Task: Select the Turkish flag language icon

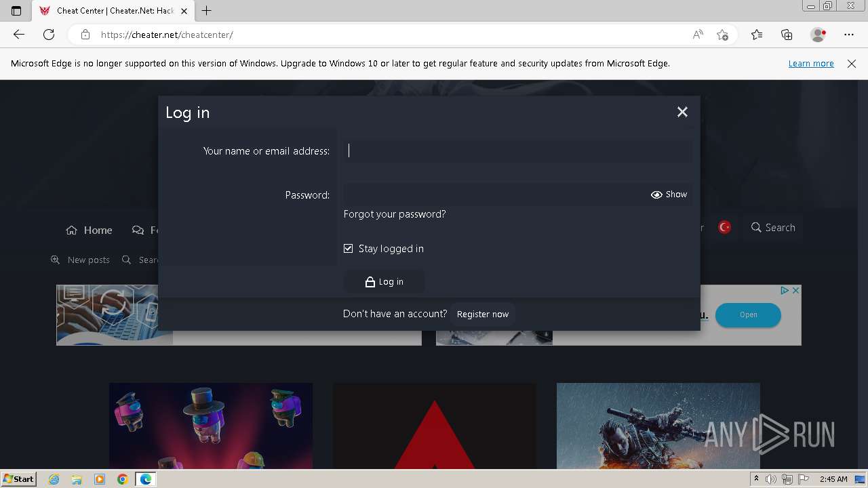Action: [724, 228]
